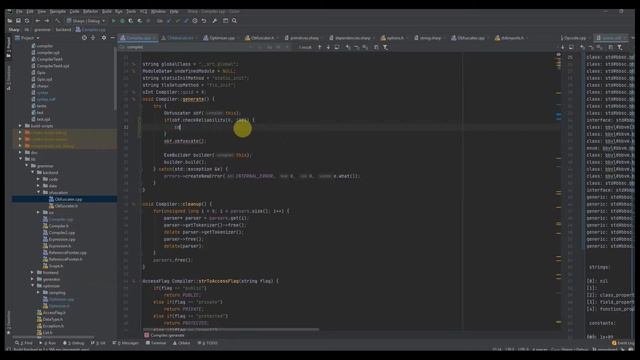Open the File menu
Image resolution: width=640 pixels, height=360 pixels.
tap(20, 11)
